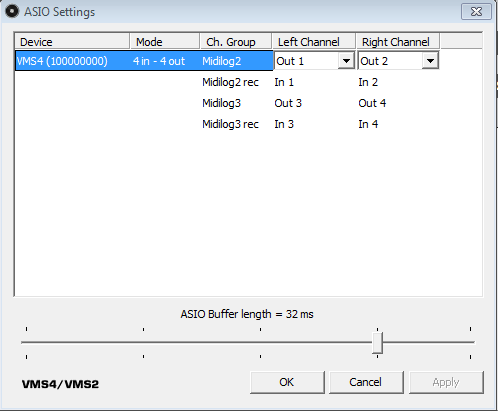The height and width of the screenshot is (411, 498).
Task: Click the Mode column header
Action: (x=165, y=42)
